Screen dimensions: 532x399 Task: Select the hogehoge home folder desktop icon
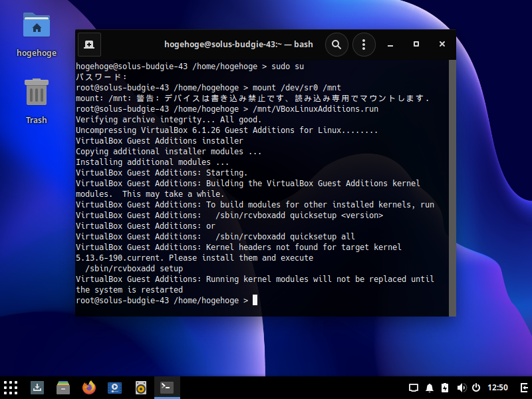click(37, 35)
